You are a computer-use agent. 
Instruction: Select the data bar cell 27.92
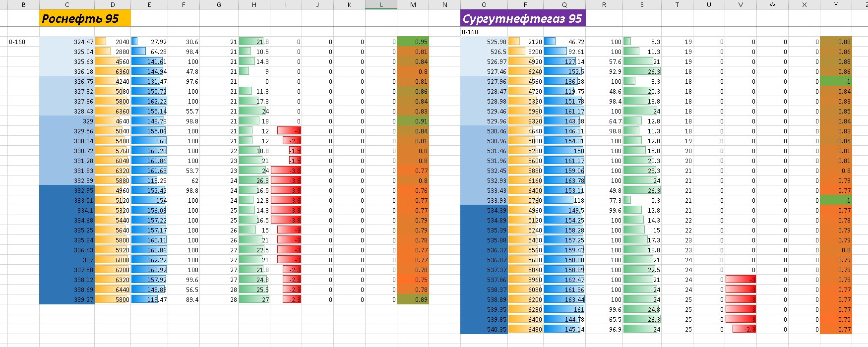coord(149,42)
